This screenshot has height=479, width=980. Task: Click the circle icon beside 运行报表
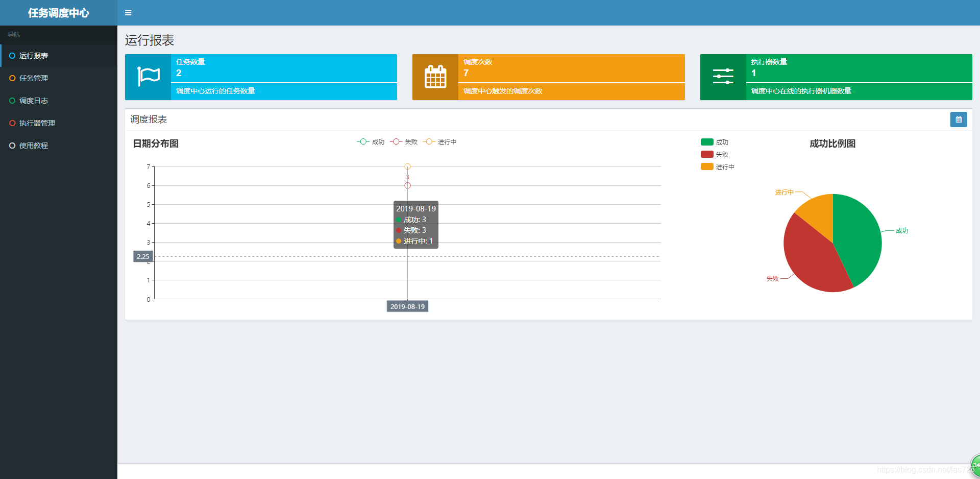click(x=12, y=56)
